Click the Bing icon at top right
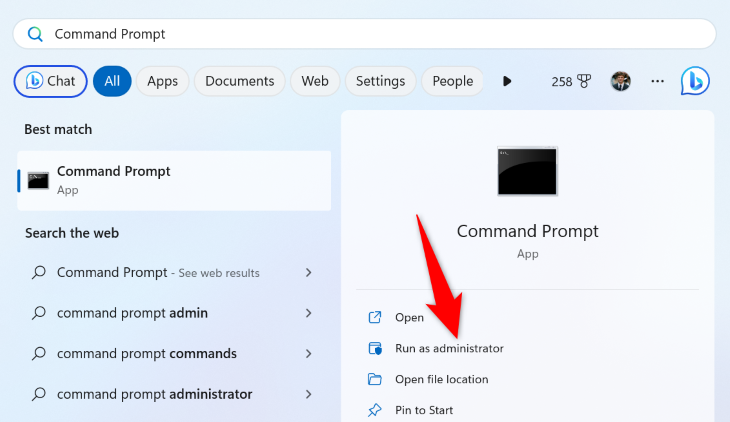Screen dimensions: 730x422 click(695, 81)
